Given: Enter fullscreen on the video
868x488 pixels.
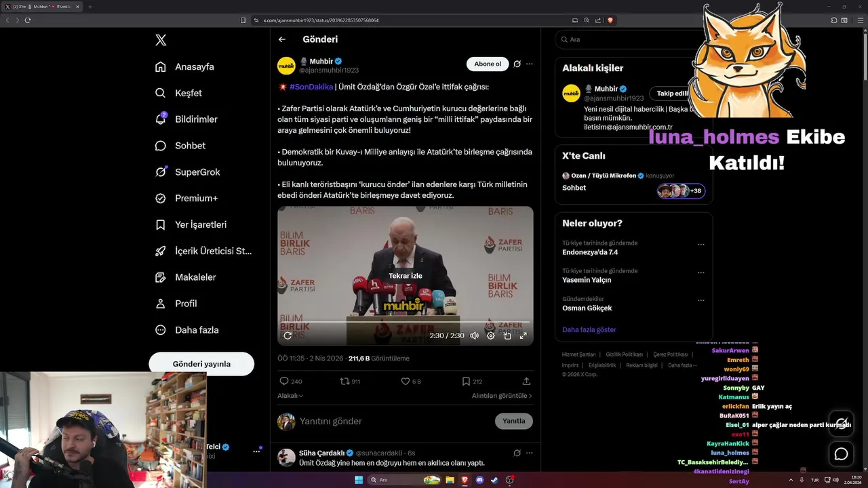Looking at the screenshot, I should point(524,335).
